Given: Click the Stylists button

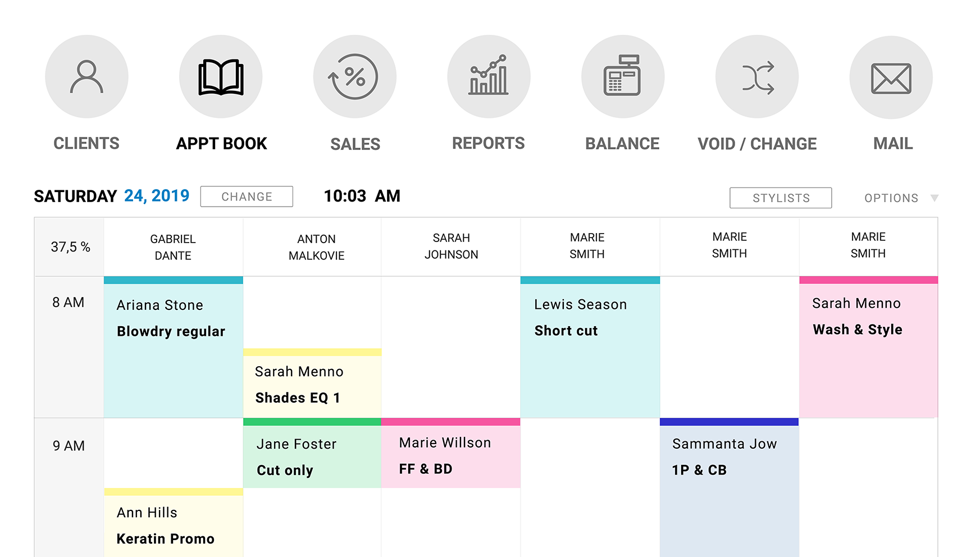Looking at the screenshot, I should [x=781, y=198].
